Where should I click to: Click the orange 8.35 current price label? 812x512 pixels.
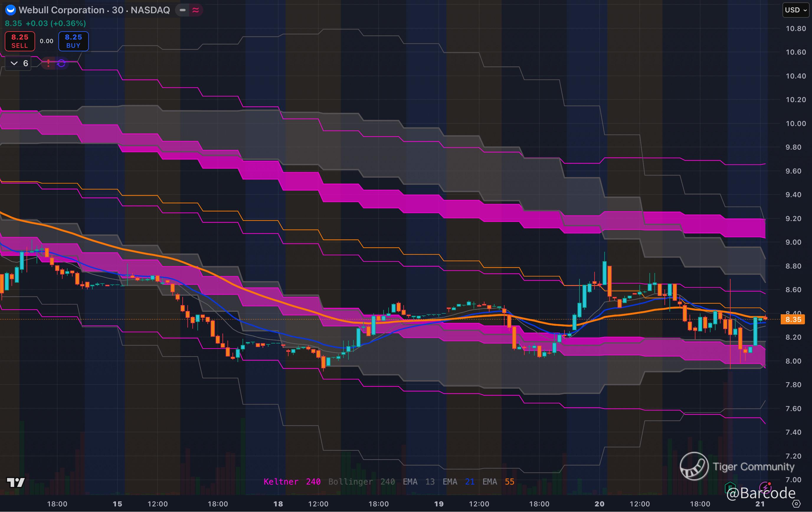tap(793, 319)
